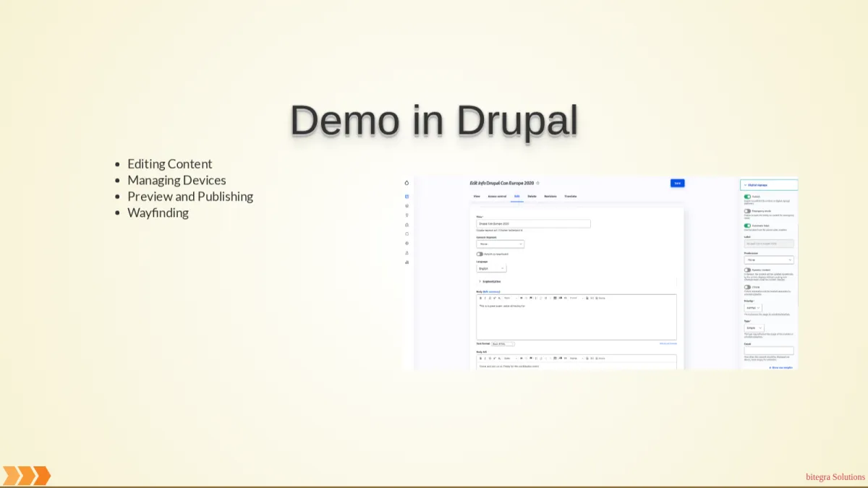The image size is (868, 488).
Task: Open the highlighted blue Content sidebar icon
Action: coord(407,196)
